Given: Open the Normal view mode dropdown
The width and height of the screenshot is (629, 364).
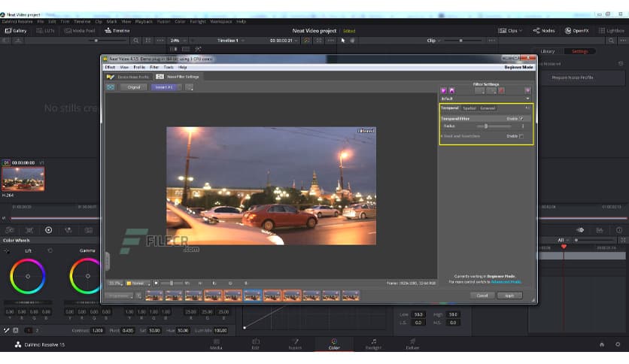Looking at the screenshot, I should (138, 283).
